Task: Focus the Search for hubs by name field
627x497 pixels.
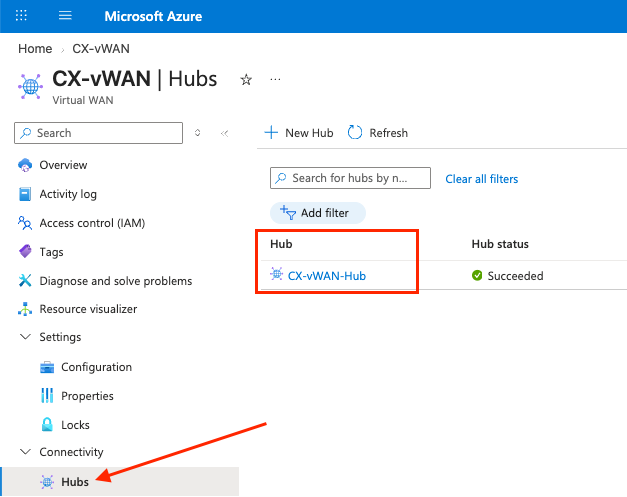Action: [x=350, y=178]
